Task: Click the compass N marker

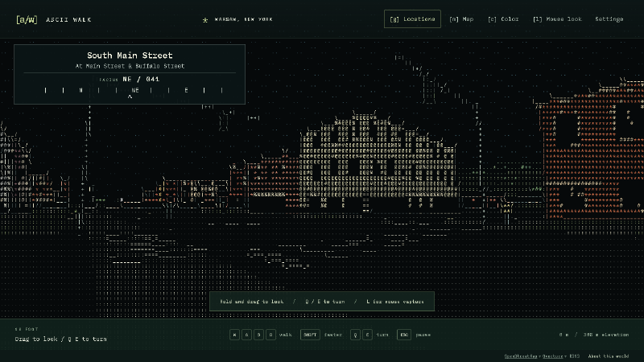Action: click(81, 90)
